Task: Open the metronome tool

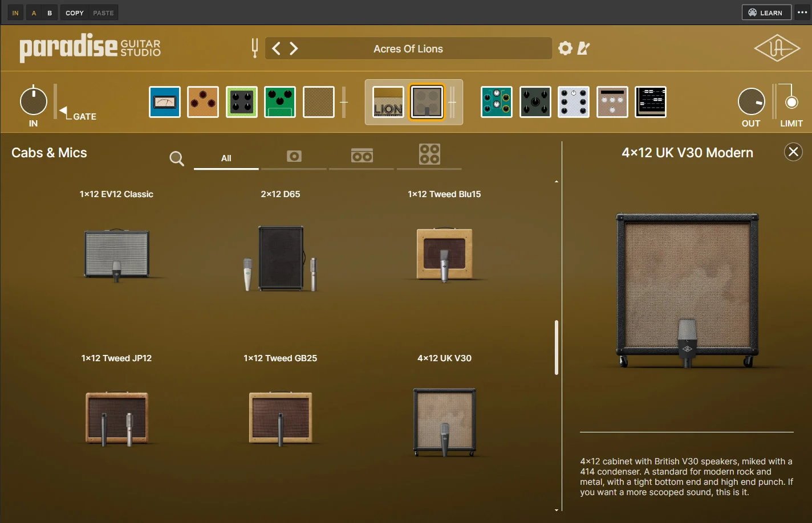Action: (x=583, y=48)
